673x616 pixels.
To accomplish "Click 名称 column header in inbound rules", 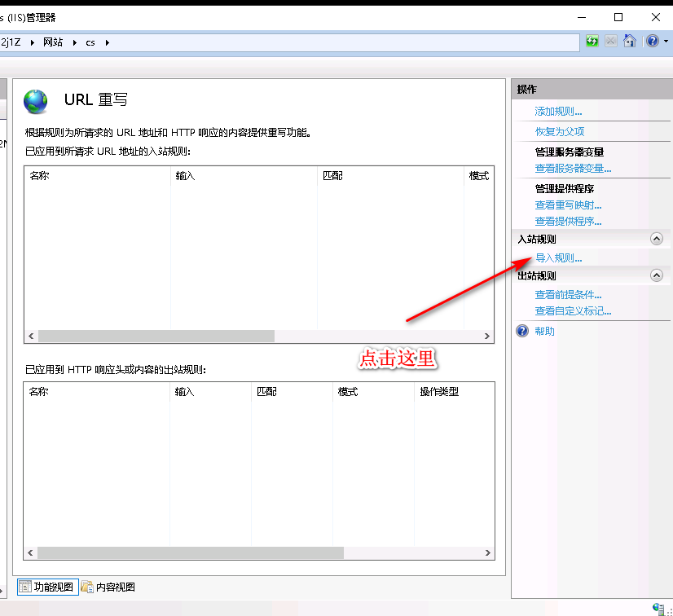I will point(39,175).
